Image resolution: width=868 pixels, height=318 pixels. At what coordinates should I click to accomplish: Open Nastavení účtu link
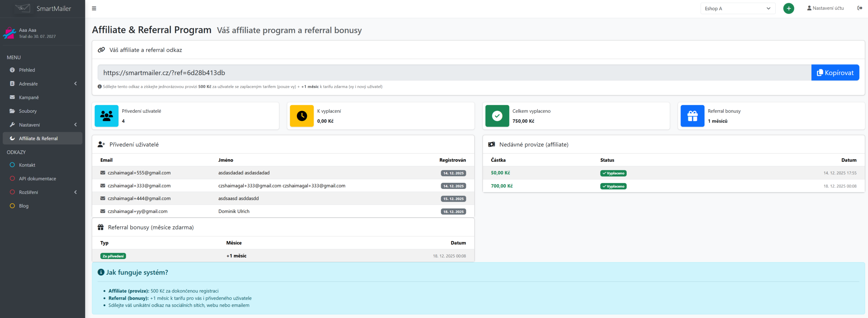825,8
